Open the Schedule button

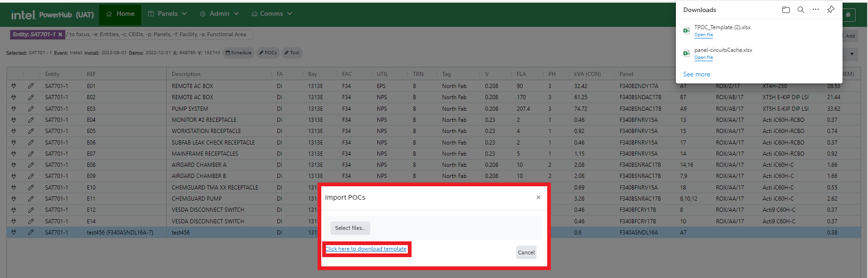click(238, 53)
